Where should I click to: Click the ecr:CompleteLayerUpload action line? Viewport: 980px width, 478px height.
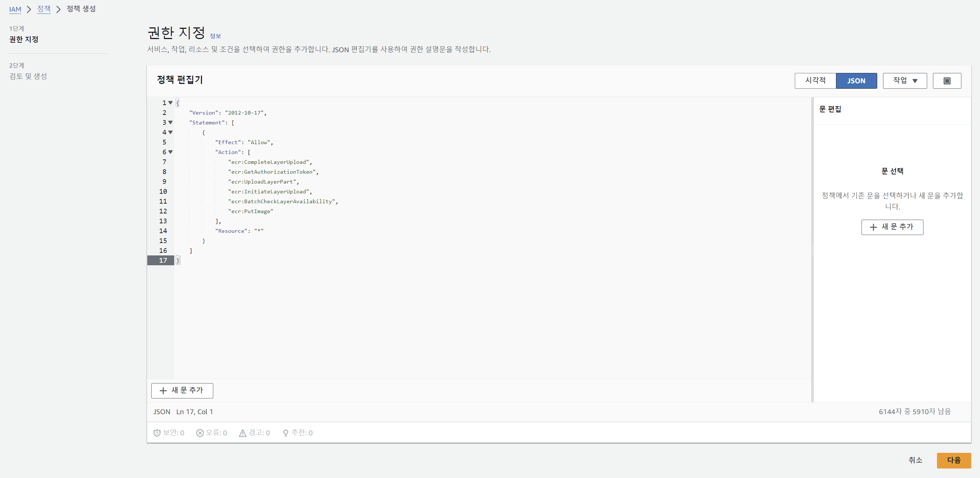[270, 162]
